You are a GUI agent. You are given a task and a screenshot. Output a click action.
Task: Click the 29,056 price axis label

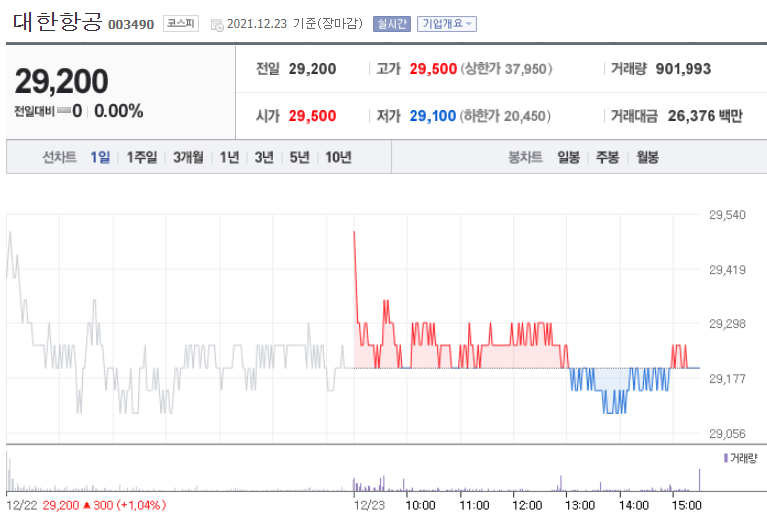pyautogui.click(x=727, y=434)
